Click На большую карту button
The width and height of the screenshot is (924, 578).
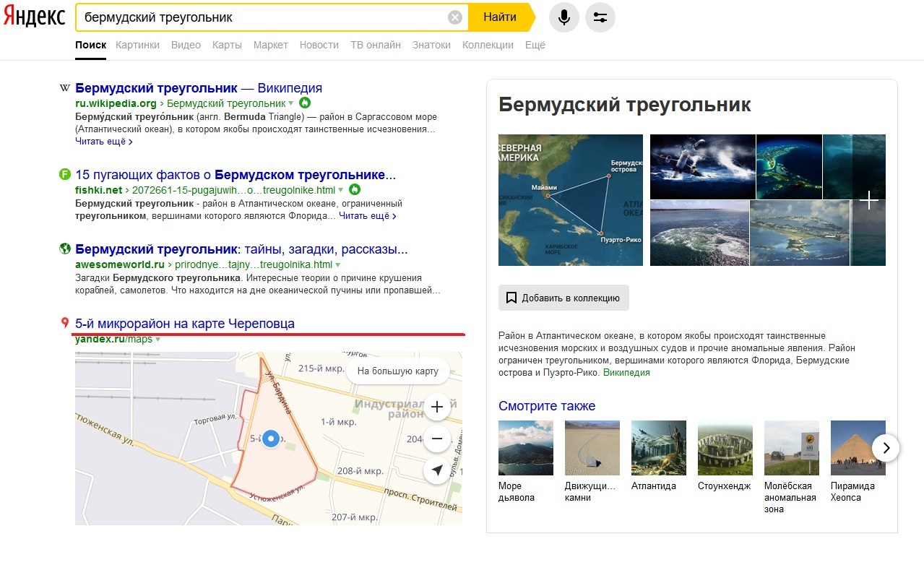pyautogui.click(x=398, y=371)
